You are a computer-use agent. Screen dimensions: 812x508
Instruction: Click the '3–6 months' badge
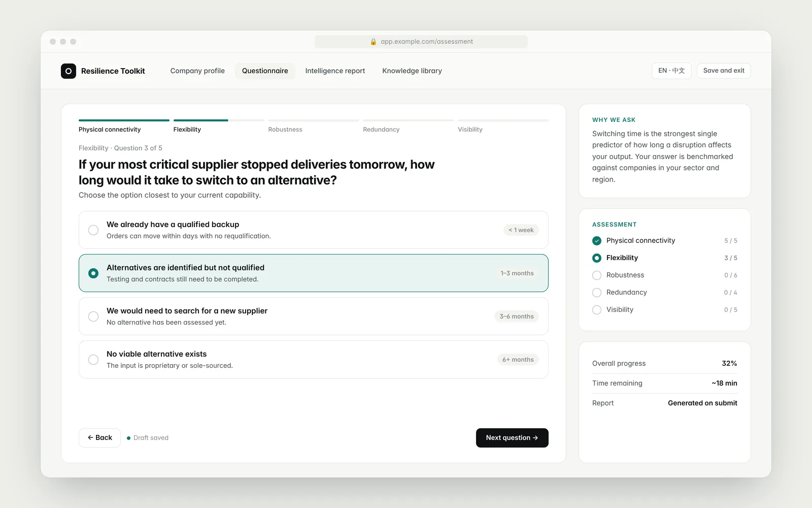[x=517, y=316]
